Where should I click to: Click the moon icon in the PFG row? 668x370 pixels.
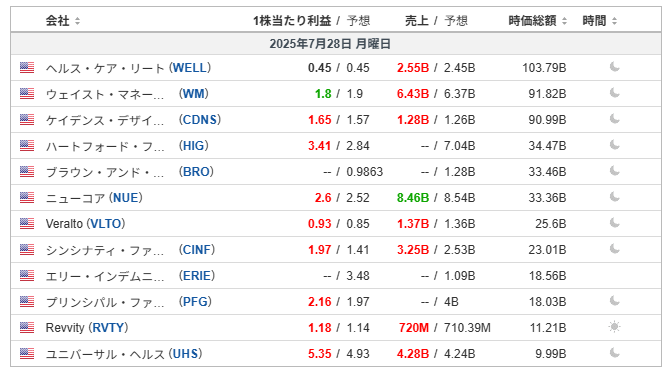614,301
